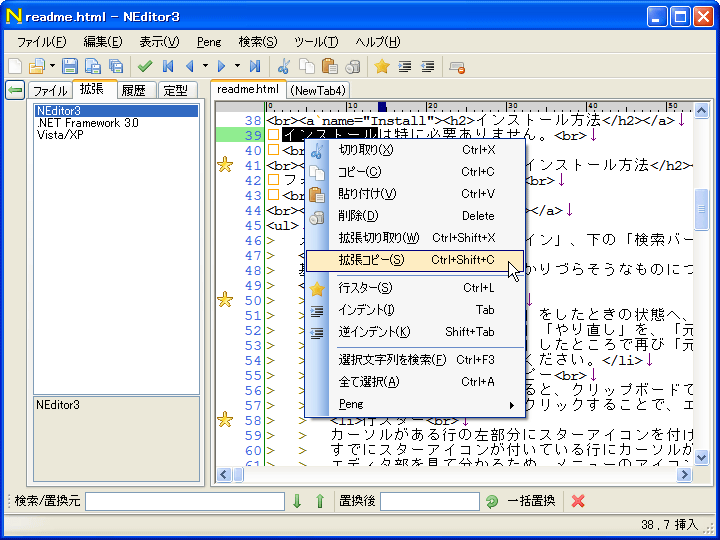720x540 pixels.
Task: Click in the 検索/置換元 search field
Action: tap(185, 501)
